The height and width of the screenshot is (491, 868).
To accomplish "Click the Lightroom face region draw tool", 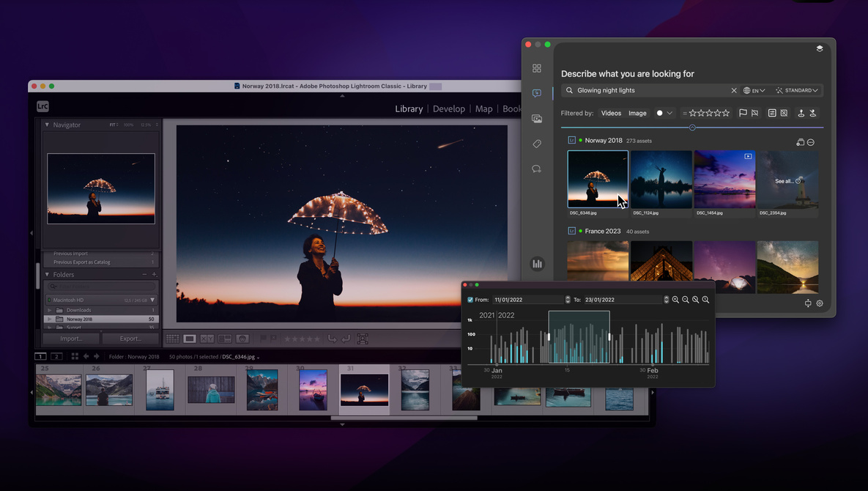I will pyautogui.click(x=363, y=339).
